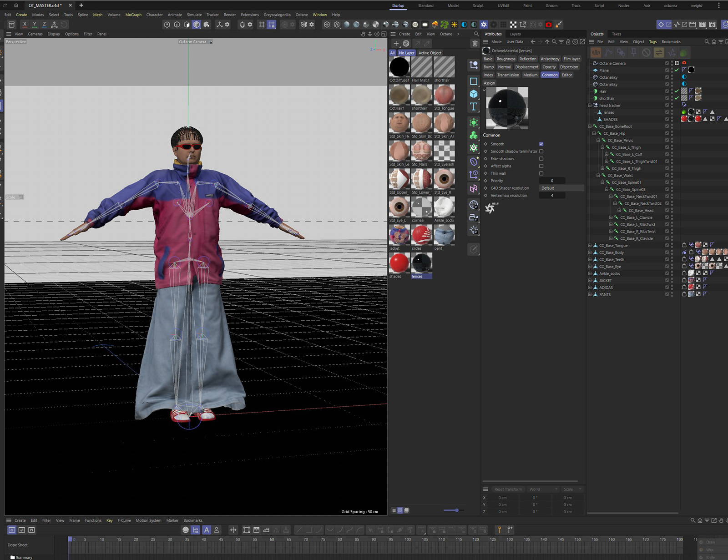Image resolution: width=728 pixels, height=560 pixels.
Task: Open the Octane menu in menu bar
Action: pyautogui.click(x=302, y=15)
